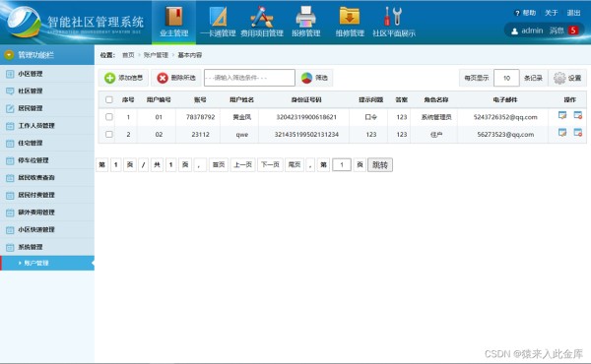Click 基本内容 in the breadcrumb

tap(189, 55)
